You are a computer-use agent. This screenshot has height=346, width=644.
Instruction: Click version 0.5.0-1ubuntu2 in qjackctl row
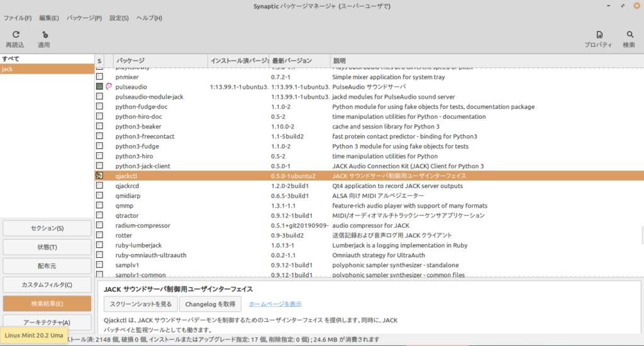point(293,176)
